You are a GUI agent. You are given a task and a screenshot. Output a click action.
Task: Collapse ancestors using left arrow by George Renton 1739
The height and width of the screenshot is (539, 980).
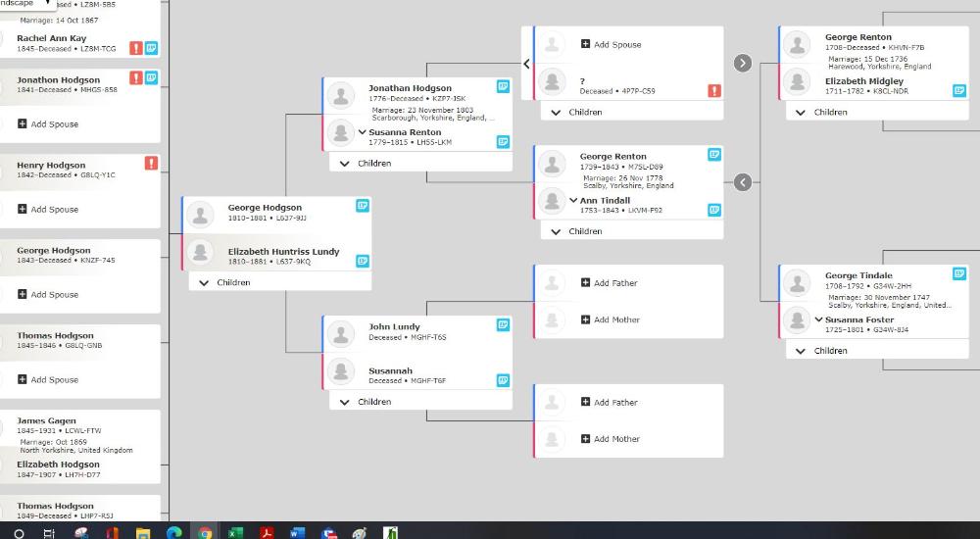tap(743, 181)
